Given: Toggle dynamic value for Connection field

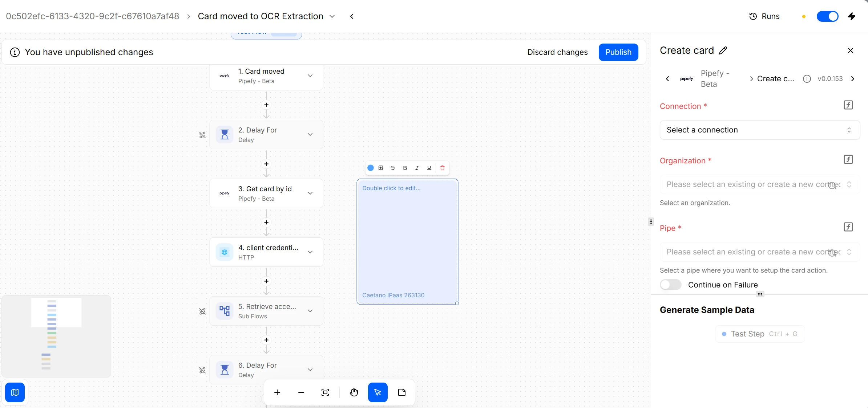Looking at the screenshot, I should pos(848,105).
